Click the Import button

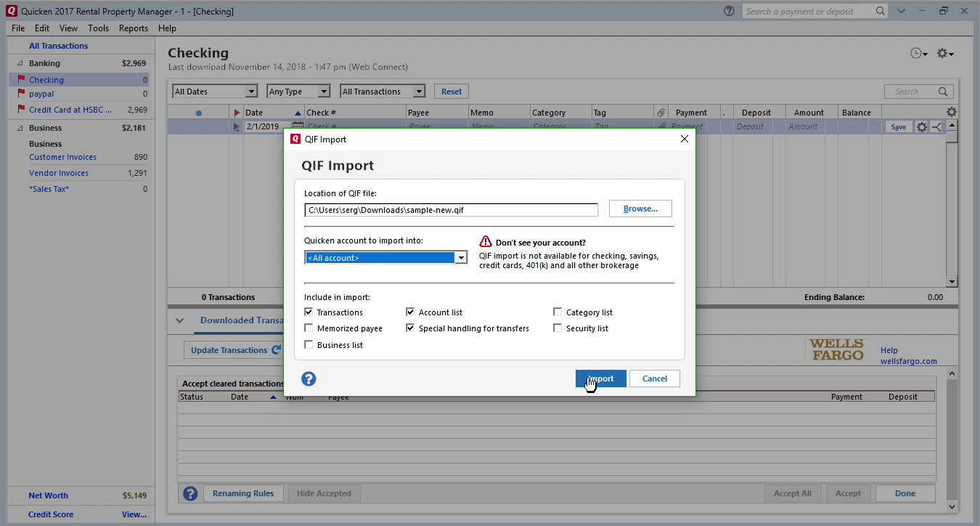click(x=600, y=379)
